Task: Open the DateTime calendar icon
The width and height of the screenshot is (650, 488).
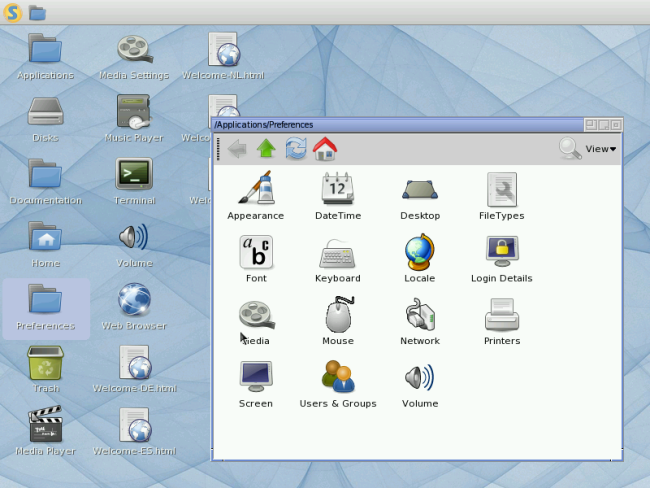Action: [x=338, y=189]
